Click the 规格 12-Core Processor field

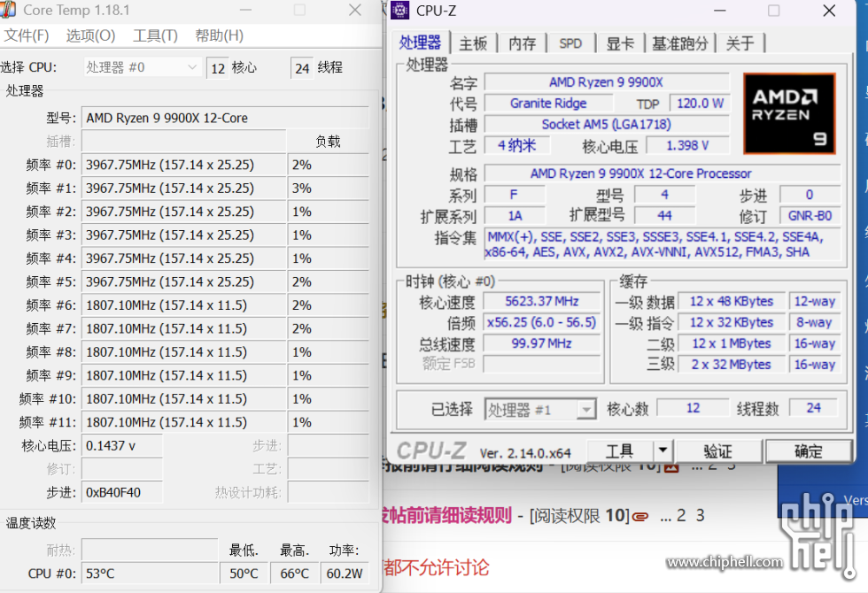click(663, 173)
